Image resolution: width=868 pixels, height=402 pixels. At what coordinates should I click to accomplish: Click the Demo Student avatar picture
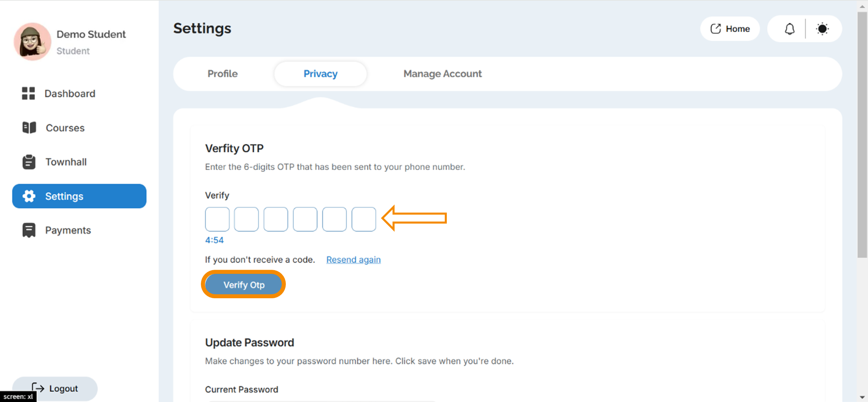pyautogui.click(x=32, y=42)
